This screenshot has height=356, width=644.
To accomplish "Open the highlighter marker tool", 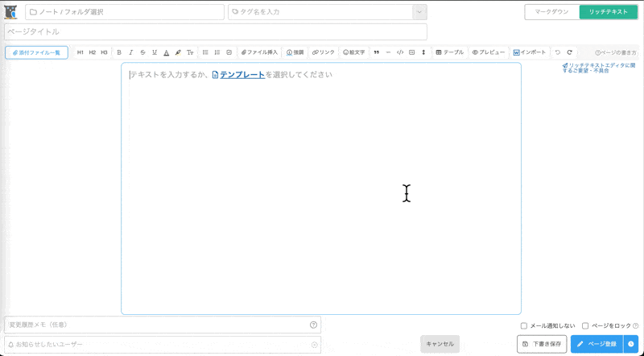I will coord(178,52).
